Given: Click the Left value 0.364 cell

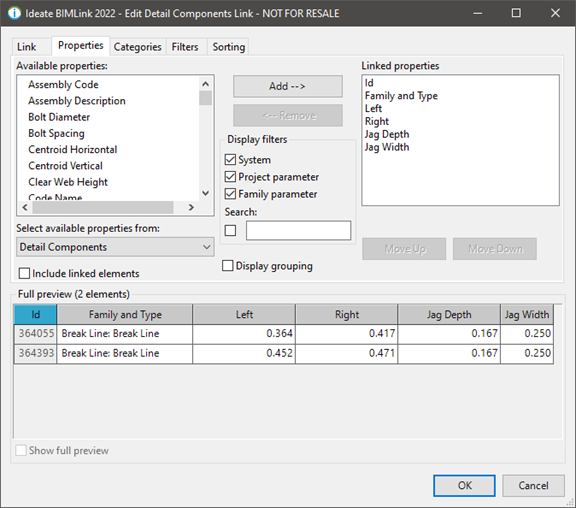Looking at the screenshot, I should click(244, 334).
